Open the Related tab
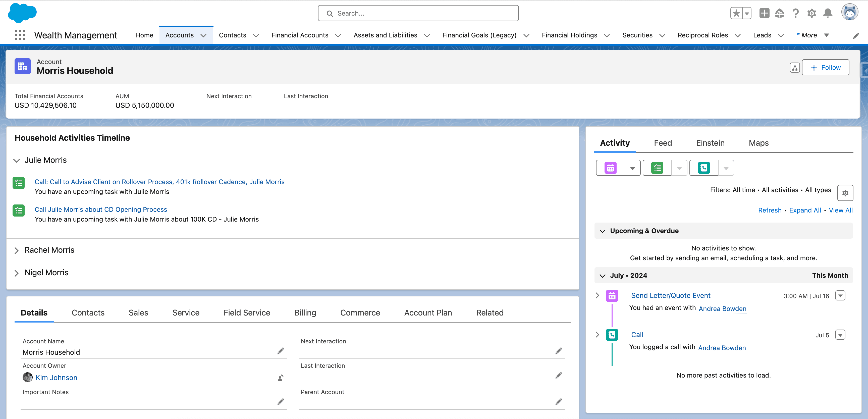868x419 pixels. (x=490, y=312)
